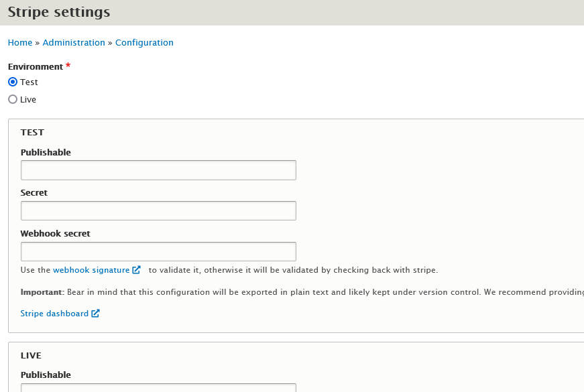Click the Important notice text
584x392 pixels.
pos(302,292)
